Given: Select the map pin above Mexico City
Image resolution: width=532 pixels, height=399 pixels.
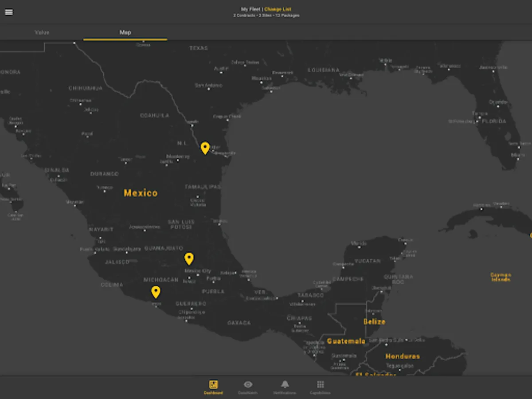Looking at the screenshot, I should [x=189, y=259].
